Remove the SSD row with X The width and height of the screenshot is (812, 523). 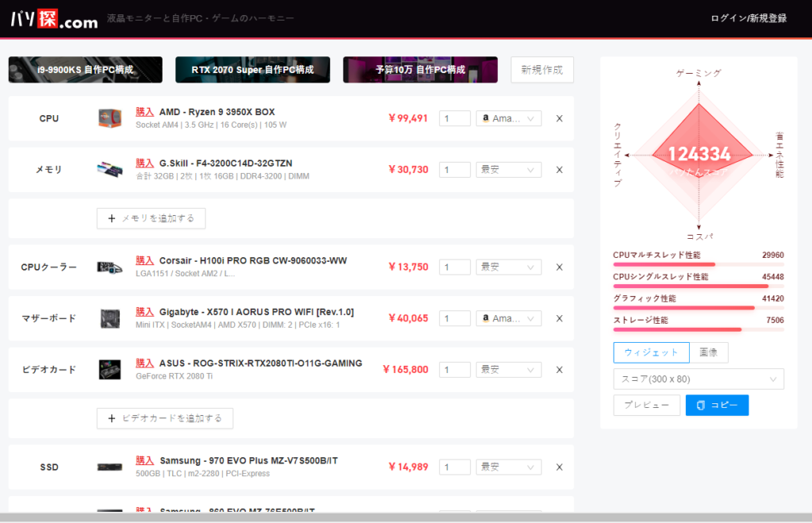pyautogui.click(x=559, y=467)
